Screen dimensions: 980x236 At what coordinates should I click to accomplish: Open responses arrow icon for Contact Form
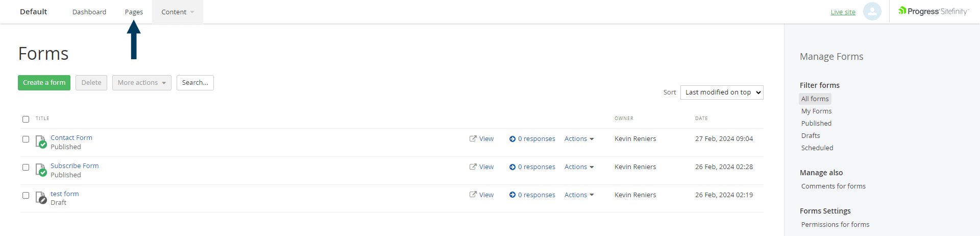click(x=512, y=139)
